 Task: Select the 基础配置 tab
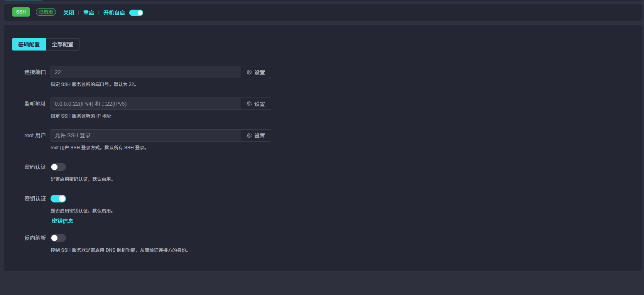[29, 44]
